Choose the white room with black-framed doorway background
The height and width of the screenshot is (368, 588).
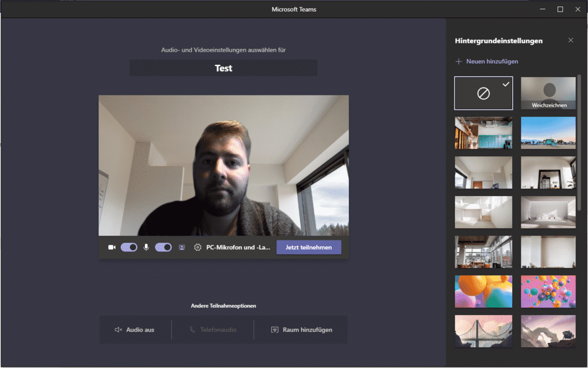548,172
